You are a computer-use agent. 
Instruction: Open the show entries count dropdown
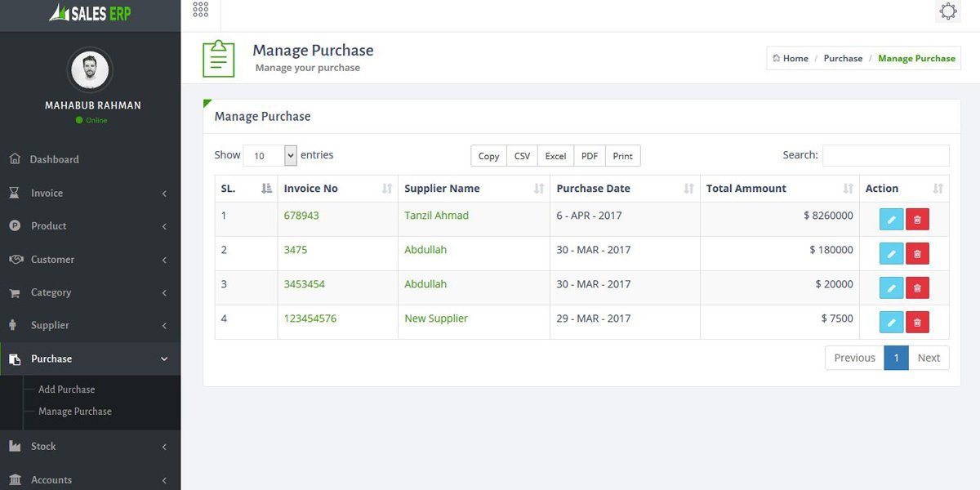(269, 155)
